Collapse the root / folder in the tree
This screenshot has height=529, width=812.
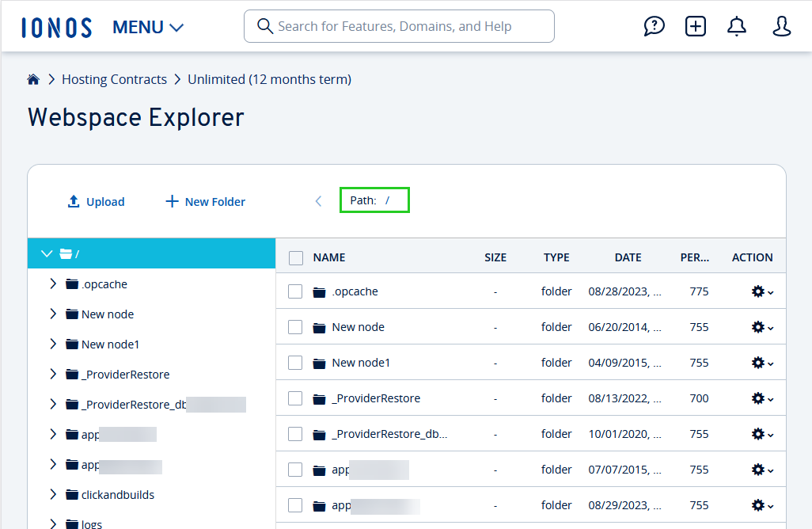[x=46, y=253]
